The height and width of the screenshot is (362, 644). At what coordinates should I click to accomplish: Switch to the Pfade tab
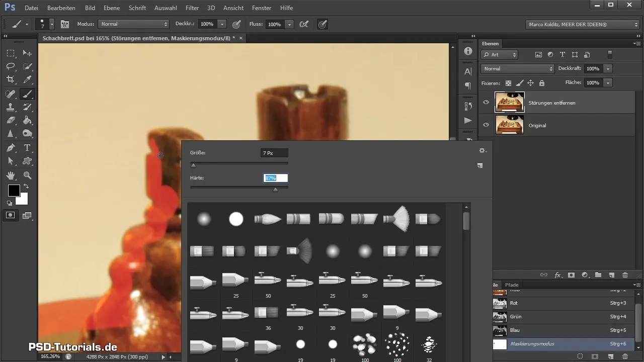(512, 285)
